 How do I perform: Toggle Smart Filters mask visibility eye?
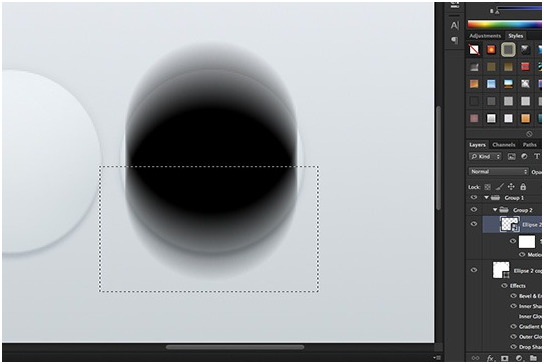click(x=513, y=241)
